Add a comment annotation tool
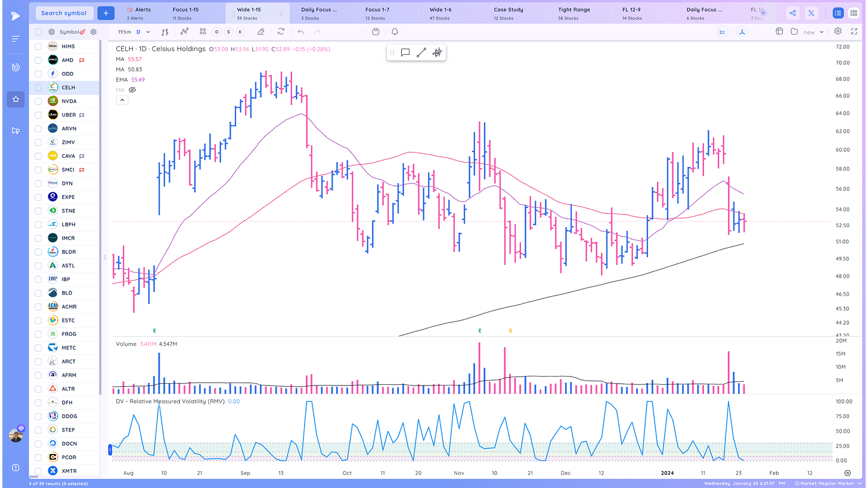The image size is (868, 488). (x=405, y=52)
